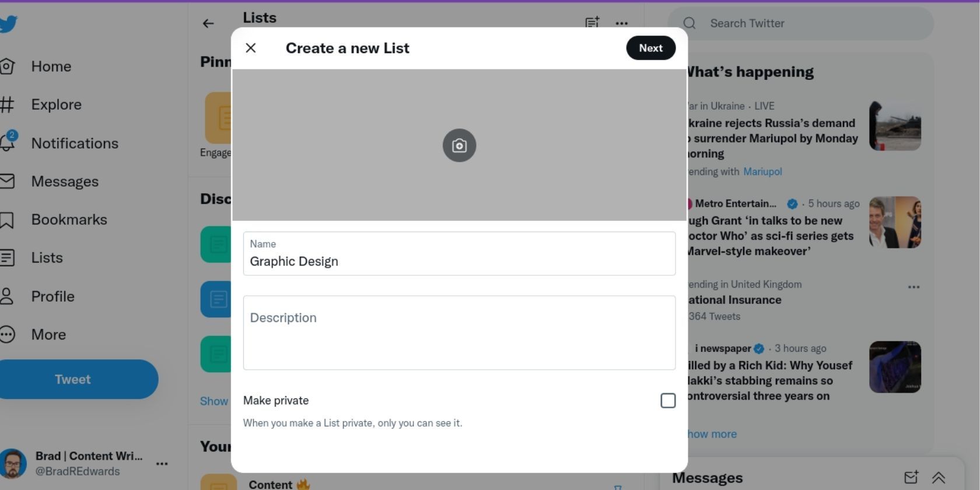Open the Mariupol trending link
980x490 pixels.
point(762,171)
